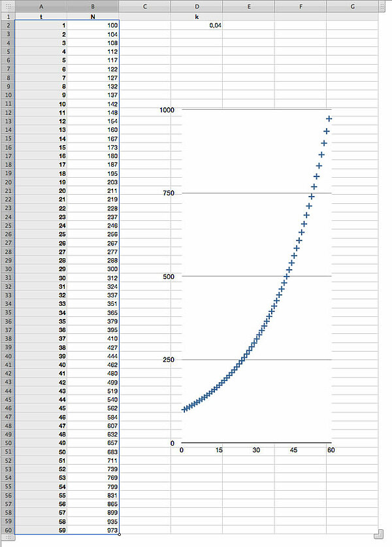Select the 'N' header cell
Viewport: 392px width, 547px height.
point(93,16)
